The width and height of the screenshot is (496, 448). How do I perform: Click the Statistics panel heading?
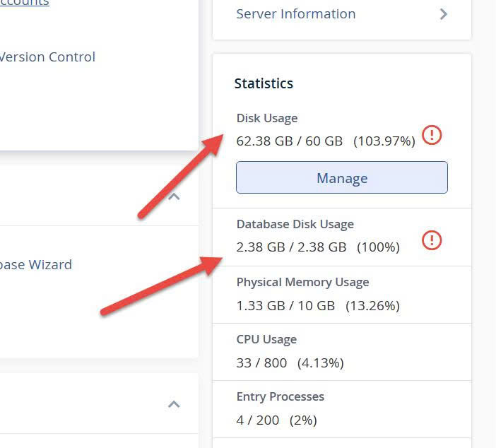[264, 83]
